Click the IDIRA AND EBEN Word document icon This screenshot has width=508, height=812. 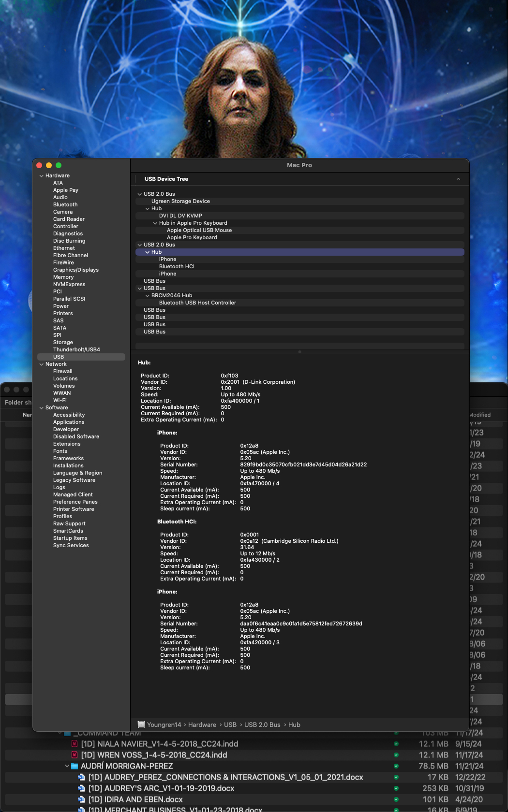pos(81,799)
